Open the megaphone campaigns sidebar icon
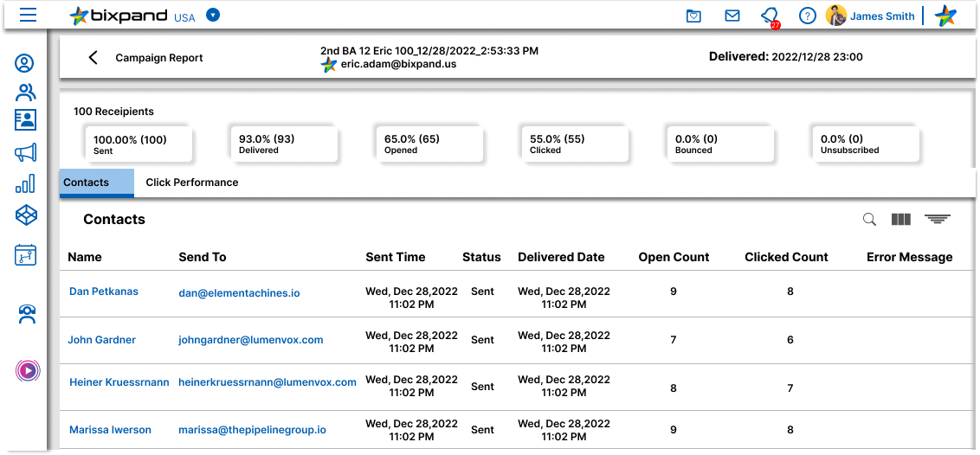This screenshot has height=455, width=980. [26, 153]
